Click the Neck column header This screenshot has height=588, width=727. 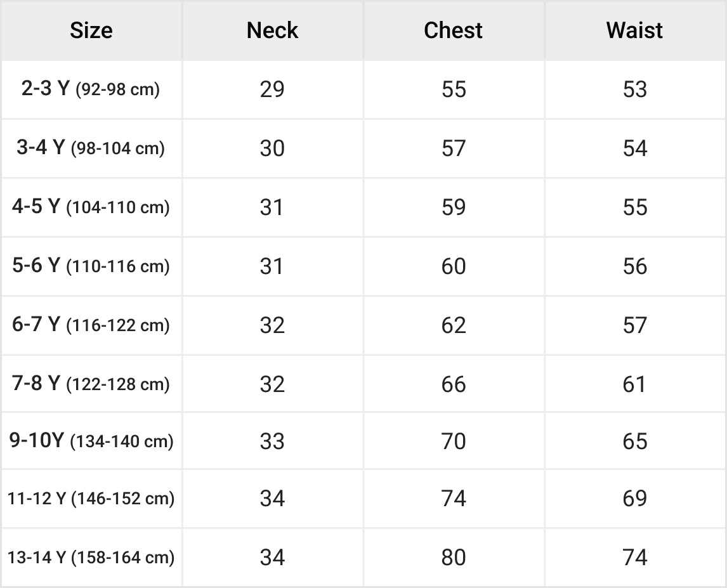(x=272, y=30)
